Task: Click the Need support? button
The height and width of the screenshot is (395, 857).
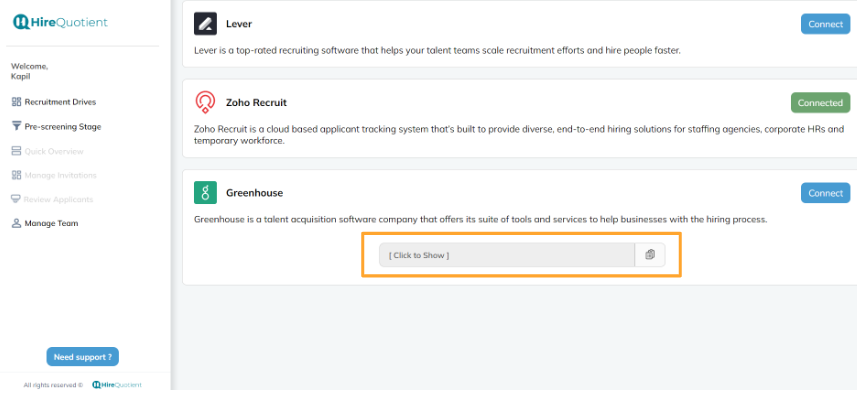Action: 83,357
